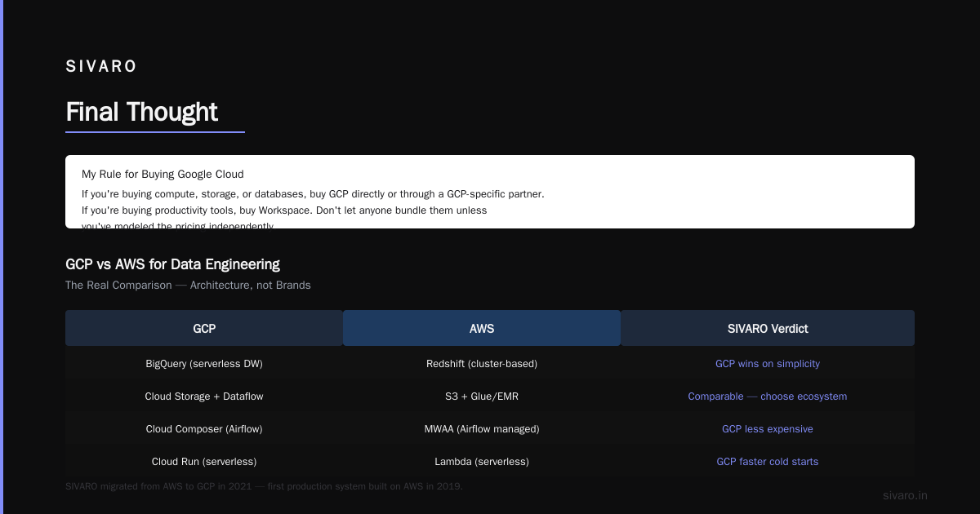Viewport: 980px width, 514px height.
Task: Click subtitle 'The Real Comparison — Architecture, not Brands'
Action: click(x=188, y=286)
